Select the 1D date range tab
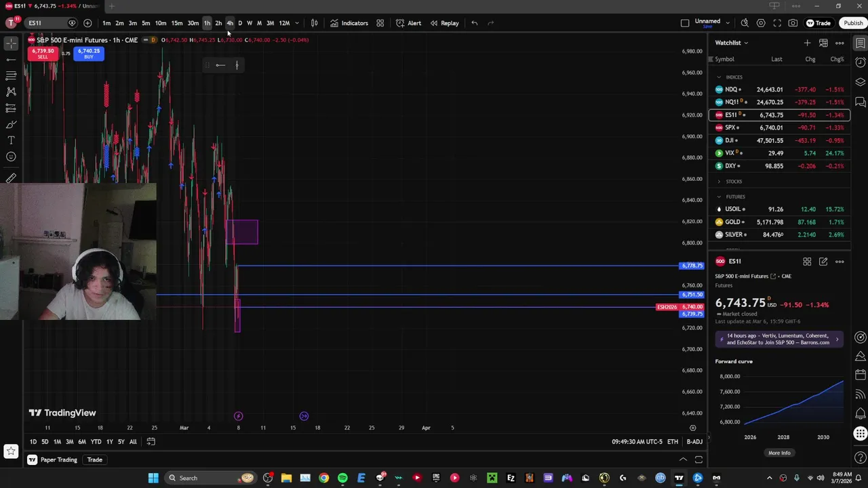The image size is (868, 488). pos(33,442)
